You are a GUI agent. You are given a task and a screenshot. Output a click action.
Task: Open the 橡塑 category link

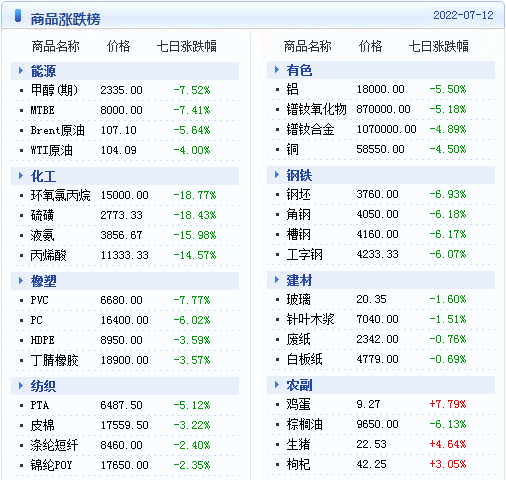click(43, 281)
